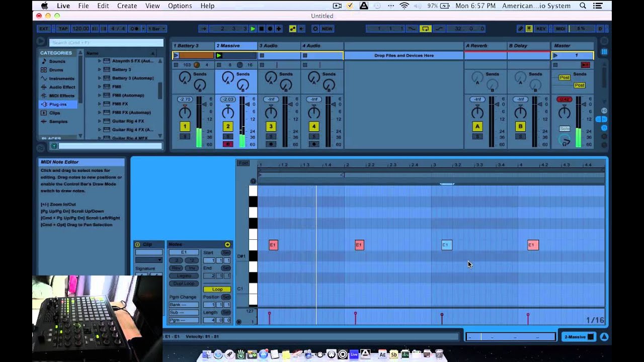Toggle MIDI editor preview headphones icon
This screenshot has width=644, height=362.
[x=253, y=181]
